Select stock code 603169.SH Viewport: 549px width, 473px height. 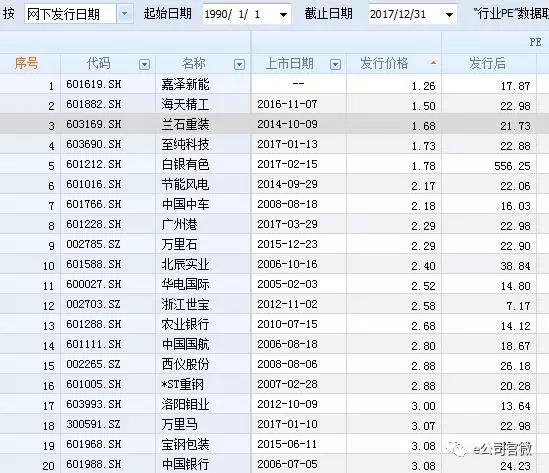tap(94, 124)
